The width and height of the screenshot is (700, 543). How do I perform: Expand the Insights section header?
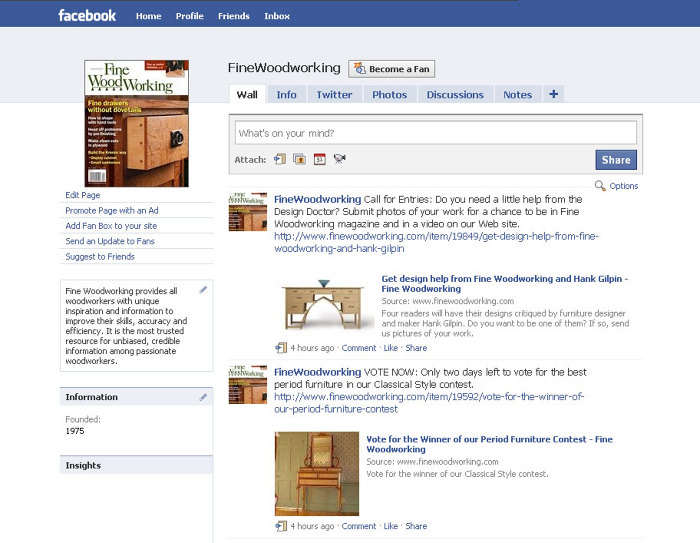(x=136, y=465)
